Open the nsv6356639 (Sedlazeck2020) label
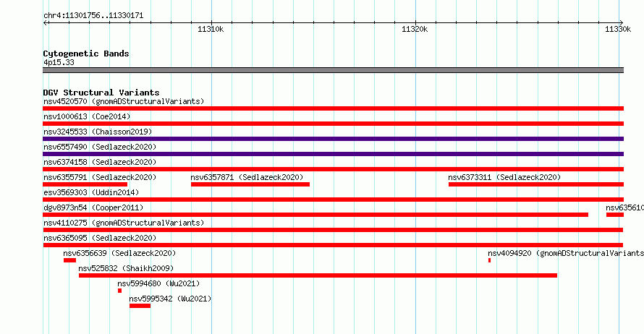Image resolution: width=644 pixels, height=334 pixels. pos(119,253)
